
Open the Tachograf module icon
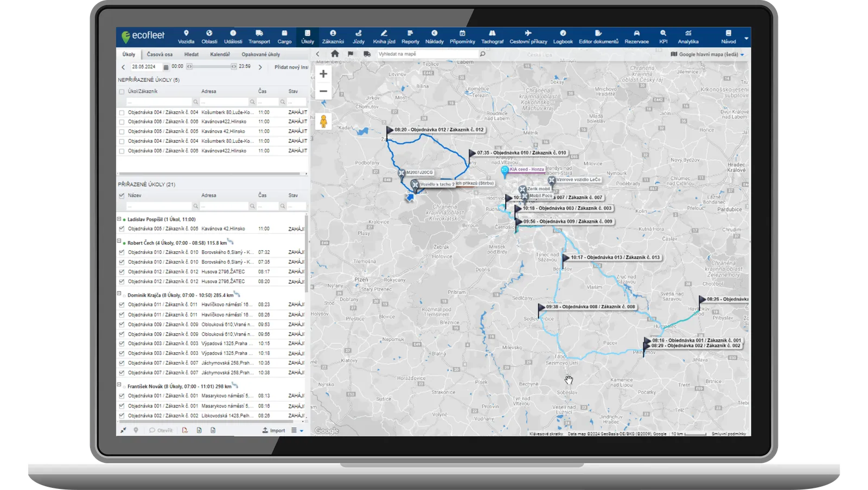point(492,36)
